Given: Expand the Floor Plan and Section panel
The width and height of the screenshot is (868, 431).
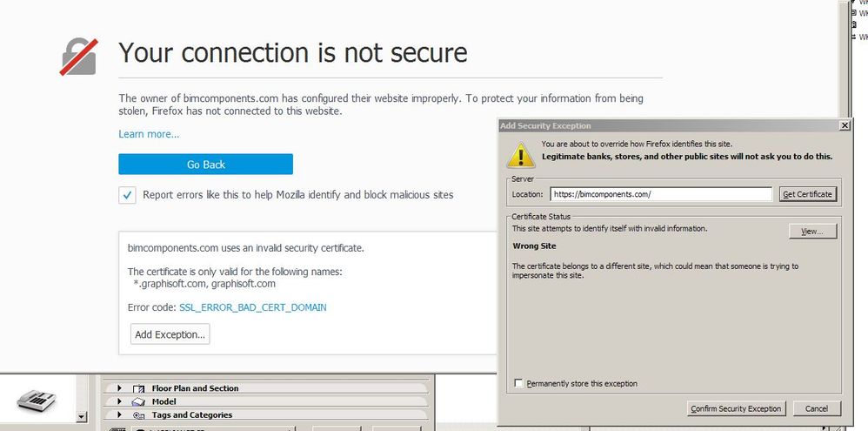Looking at the screenshot, I should pyautogui.click(x=119, y=388).
